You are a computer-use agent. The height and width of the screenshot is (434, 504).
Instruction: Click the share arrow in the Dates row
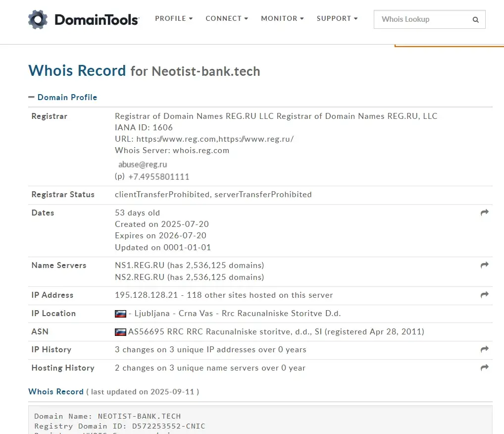coord(484,213)
